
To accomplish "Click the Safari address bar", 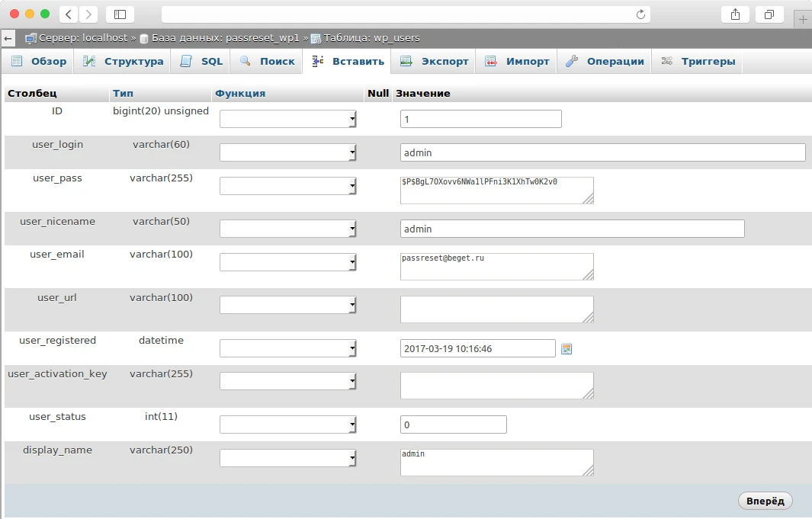I will [404, 14].
